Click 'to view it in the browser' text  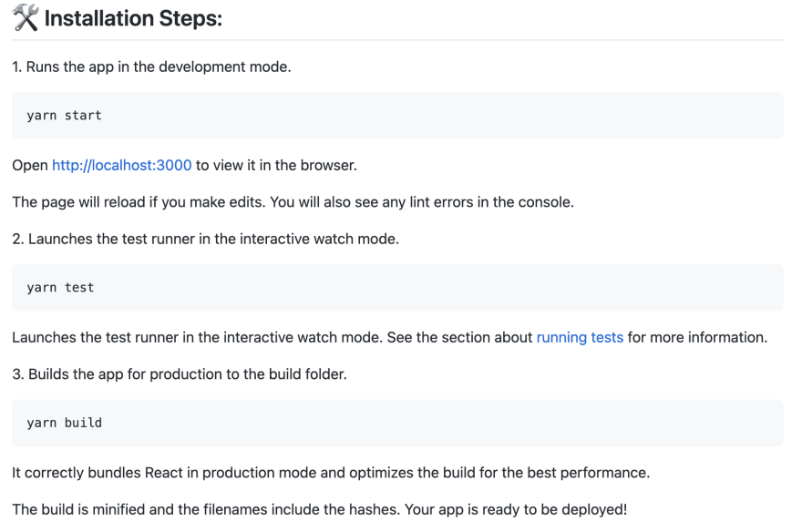pos(276,165)
